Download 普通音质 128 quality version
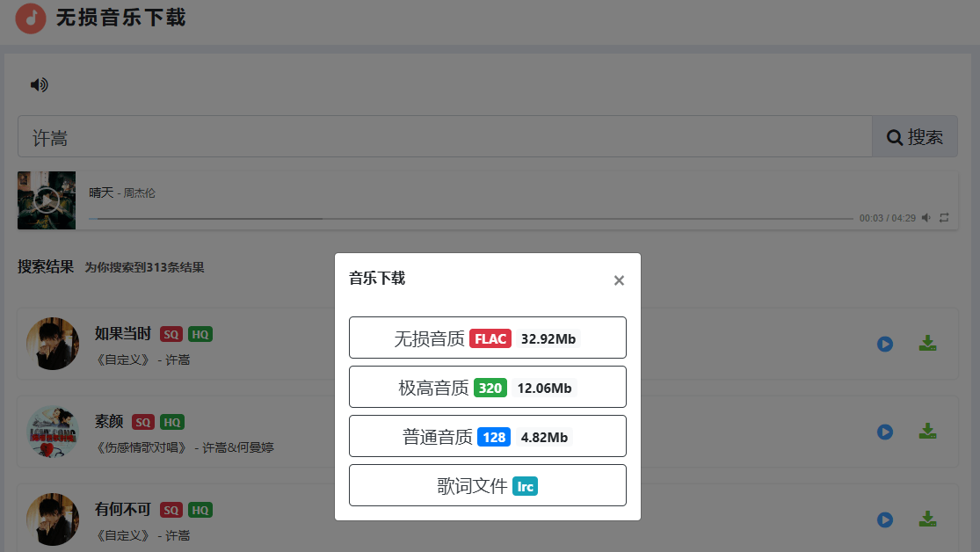This screenshot has height=552, width=980. tap(487, 436)
